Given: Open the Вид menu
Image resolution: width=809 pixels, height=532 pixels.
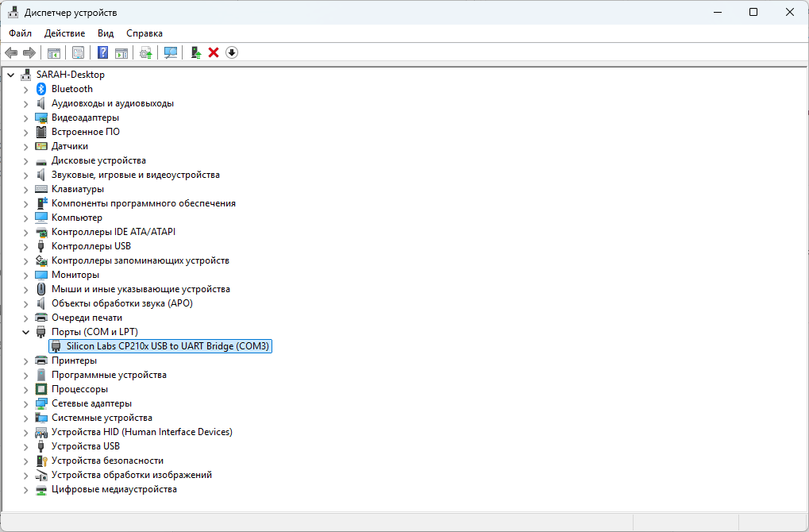Looking at the screenshot, I should pos(106,33).
